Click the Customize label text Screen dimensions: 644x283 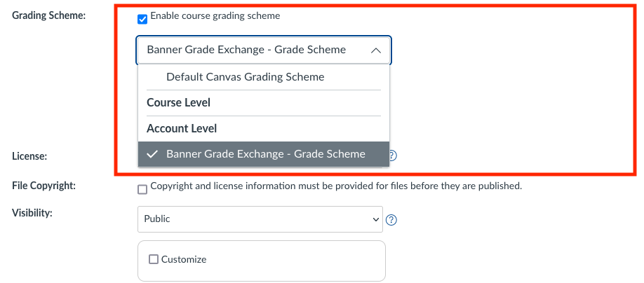(184, 259)
